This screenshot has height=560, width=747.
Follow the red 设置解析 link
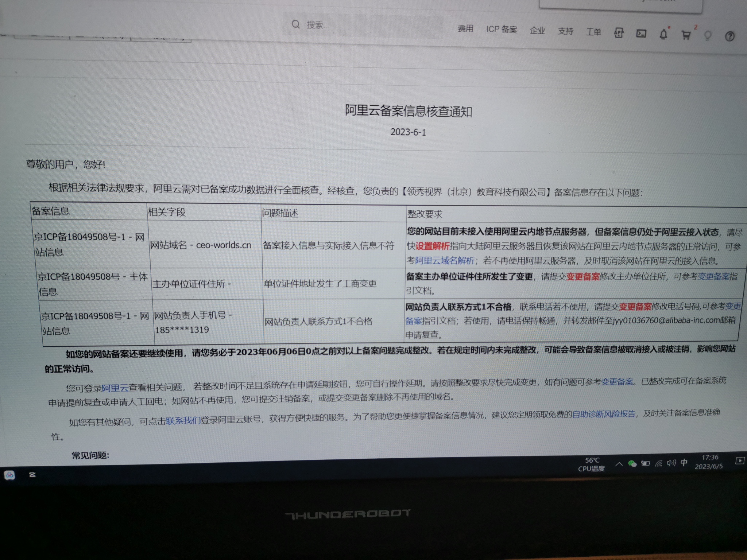click(x=433, y=246)
